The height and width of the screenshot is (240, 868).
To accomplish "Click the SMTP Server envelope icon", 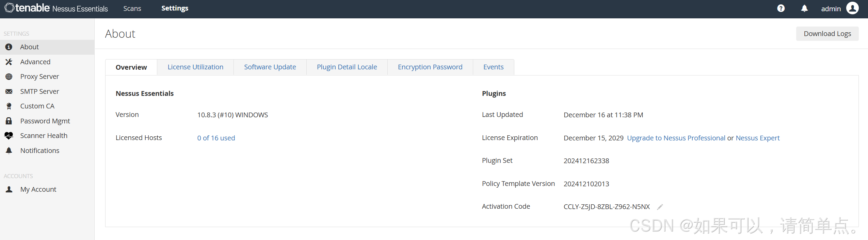I will 9,91.
